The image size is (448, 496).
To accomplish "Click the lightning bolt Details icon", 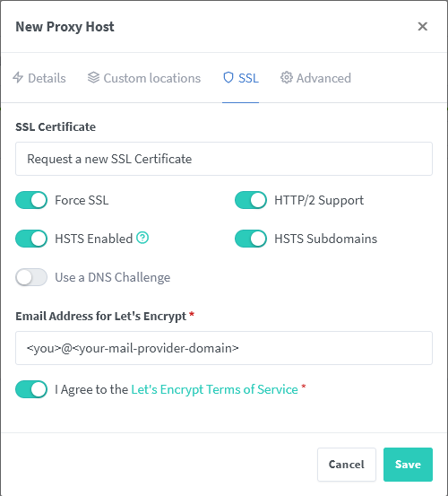I will pyautogui.click(x=18, y=77).
